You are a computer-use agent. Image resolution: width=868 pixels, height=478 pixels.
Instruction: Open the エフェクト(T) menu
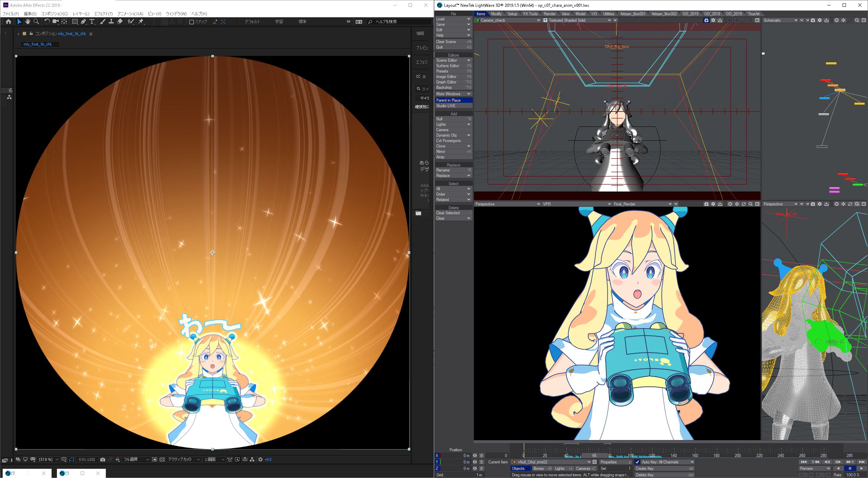click(x=103, y=14)
